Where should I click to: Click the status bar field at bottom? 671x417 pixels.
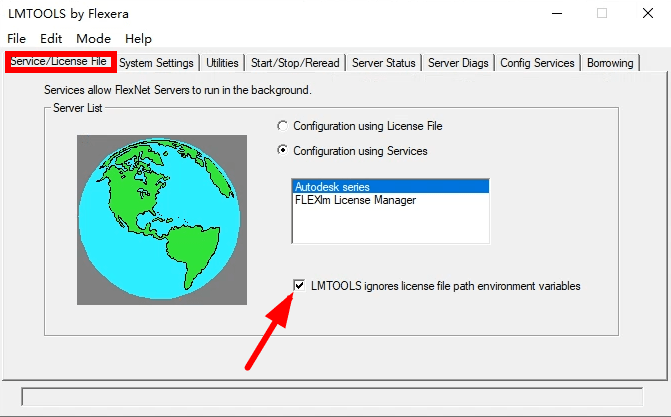pos(332,396)
